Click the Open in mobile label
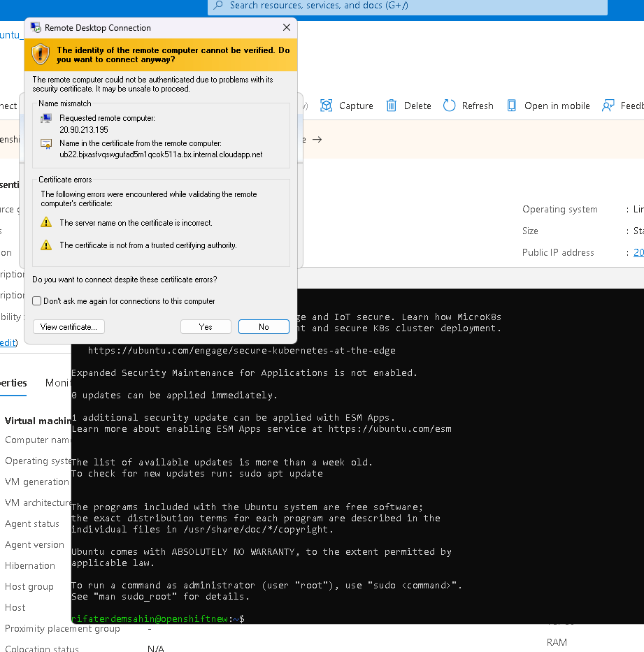The image size is (644, 652). click(557, 106)
